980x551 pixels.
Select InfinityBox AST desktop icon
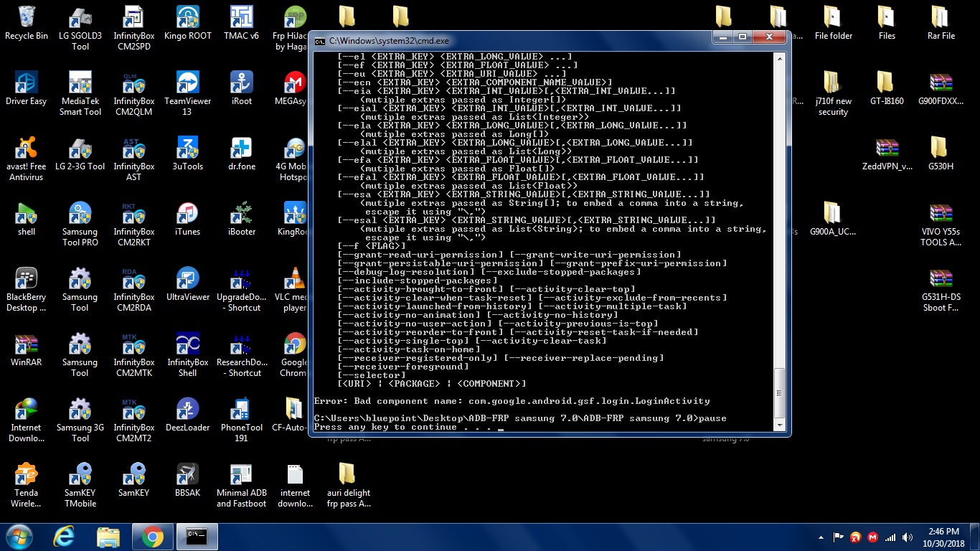click(133, 159)
